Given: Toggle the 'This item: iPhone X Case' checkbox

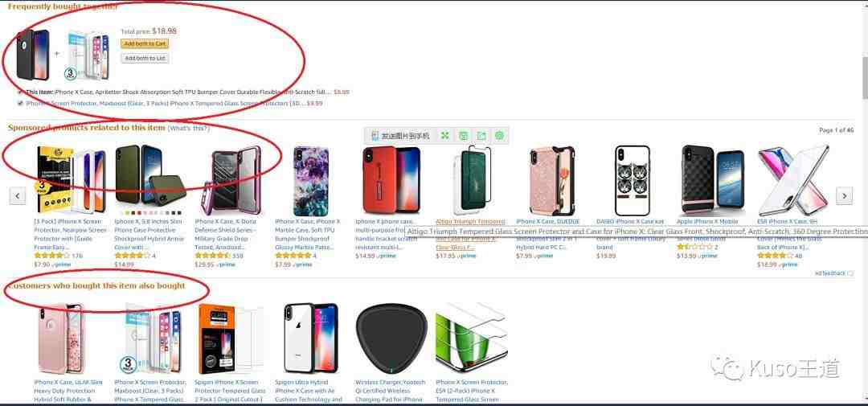Looking at the screenshot, I should (x=20, y=92).
